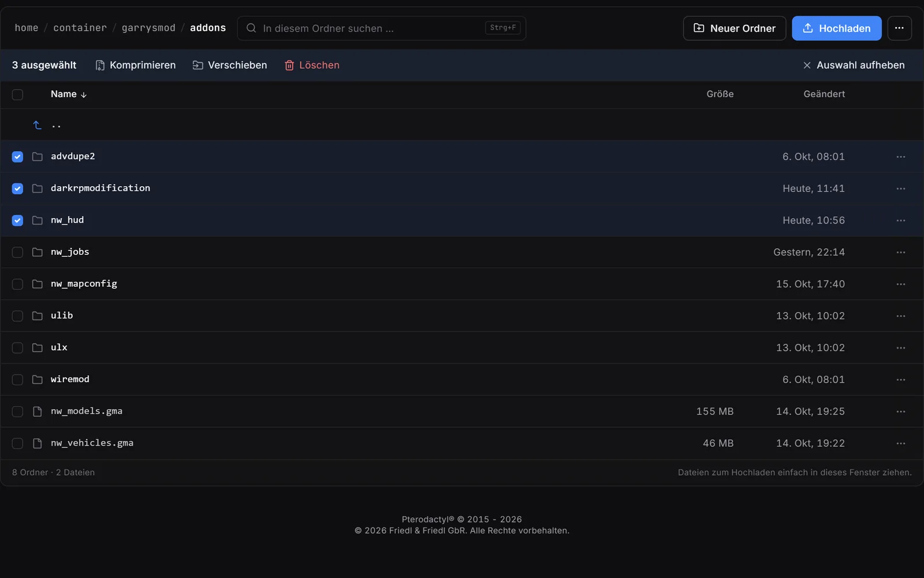Go to the garrysmod breadcrumb

(148, 28)
